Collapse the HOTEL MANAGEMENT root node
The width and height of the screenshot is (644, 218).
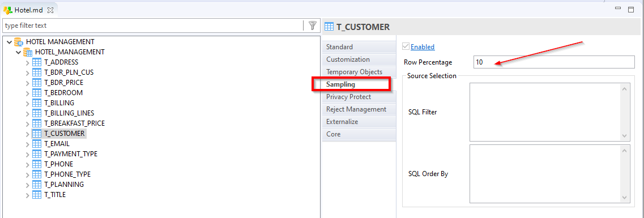tap(10, 42)
